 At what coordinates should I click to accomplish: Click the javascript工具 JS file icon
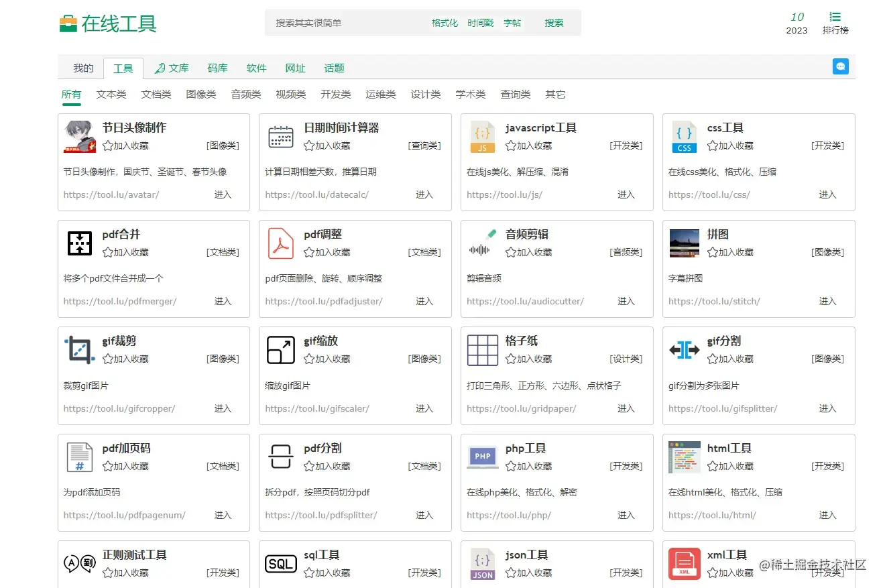coord(483,137)
